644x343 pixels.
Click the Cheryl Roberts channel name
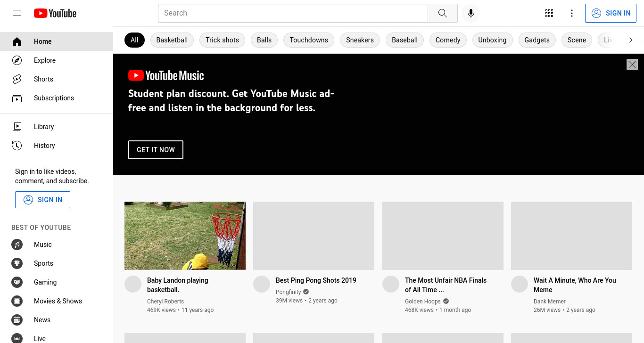[165, 302]
